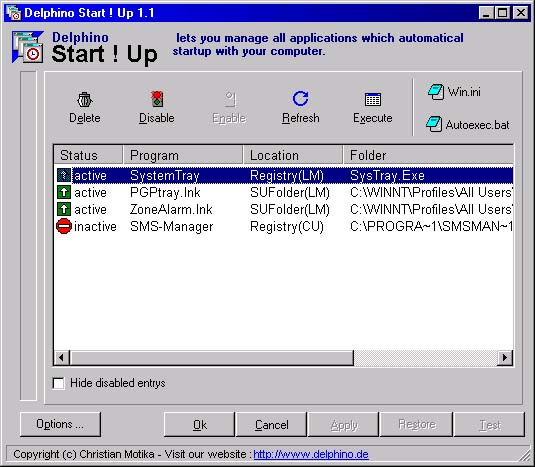This screenshot has height=467, width=535.
Task: Click the horizontal scrollbar left arrow
Action: tap(62, 358)
